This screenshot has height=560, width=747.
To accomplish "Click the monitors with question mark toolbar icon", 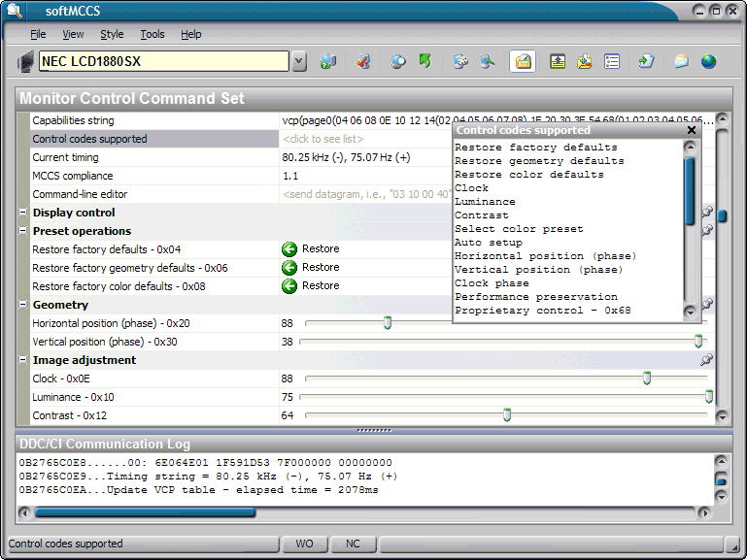I will pos(328,61).
